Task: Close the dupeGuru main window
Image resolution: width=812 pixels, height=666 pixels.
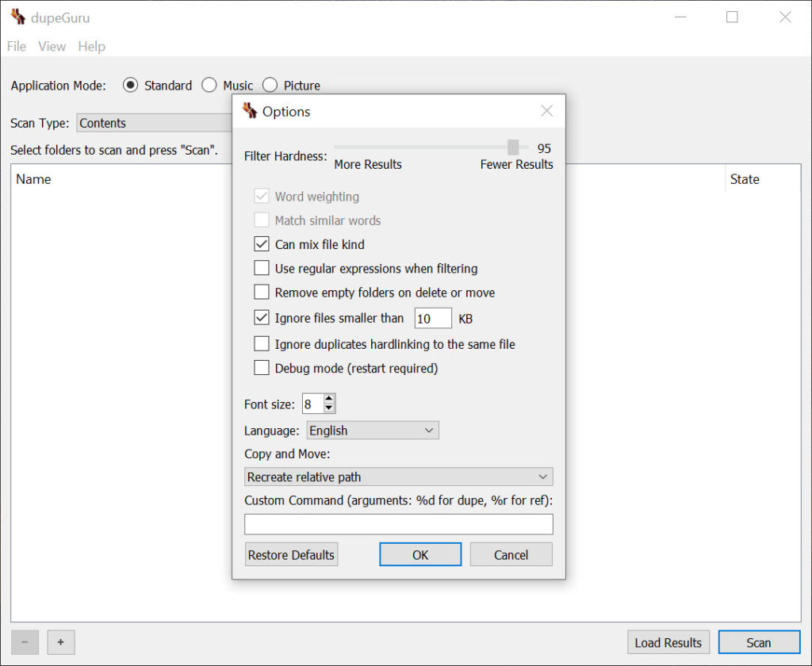Action: (785, 17)
